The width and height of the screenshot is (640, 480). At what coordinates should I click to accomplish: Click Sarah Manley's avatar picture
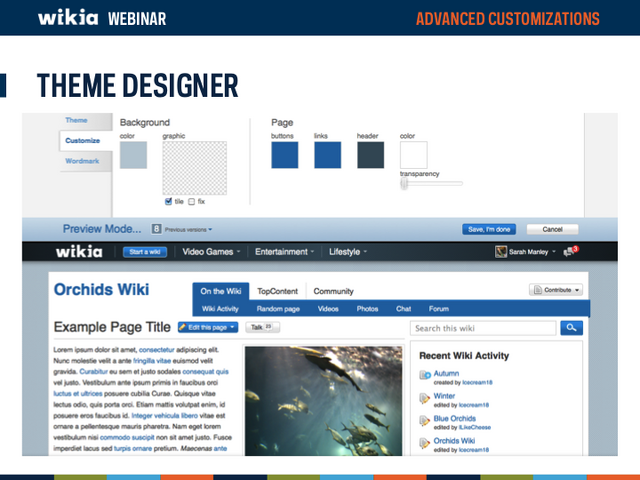click(x=501, y=252)
